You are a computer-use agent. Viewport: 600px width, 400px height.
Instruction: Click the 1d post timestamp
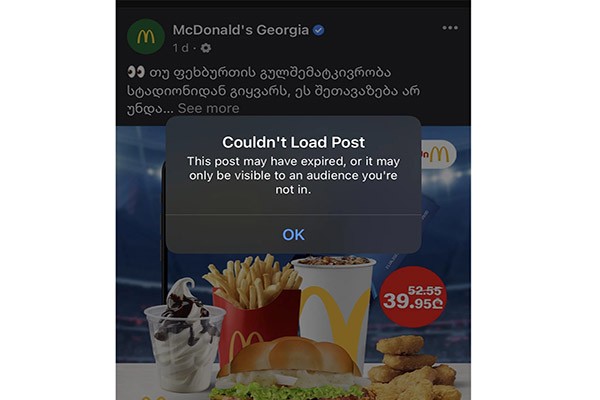(180, 48)
